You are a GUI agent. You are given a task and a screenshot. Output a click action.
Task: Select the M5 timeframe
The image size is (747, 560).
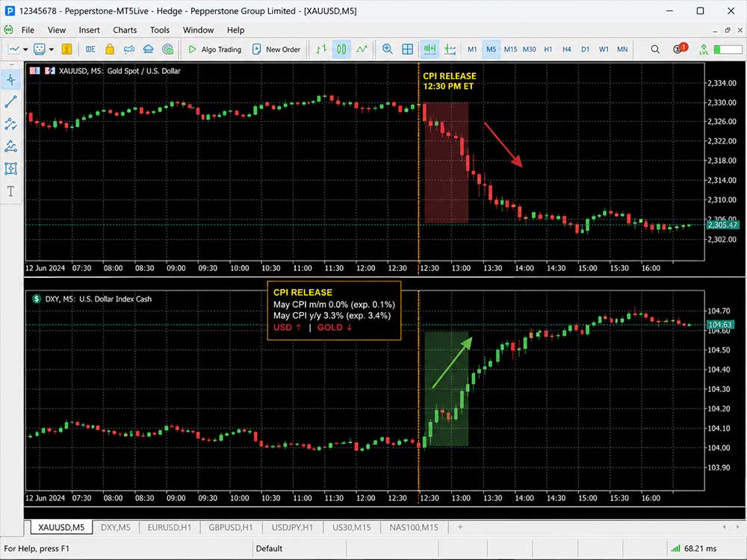click(x=492, y=49)
